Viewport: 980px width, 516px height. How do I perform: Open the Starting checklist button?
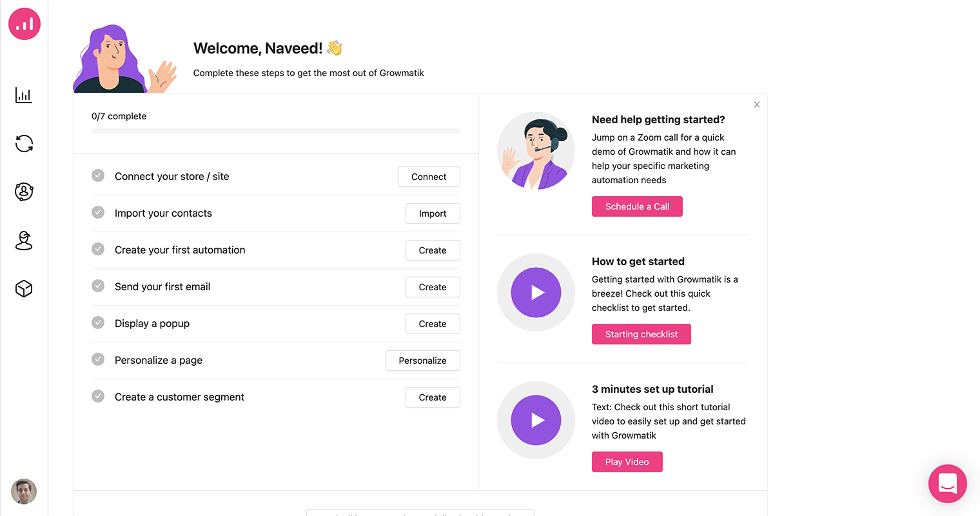tap(642, 334)
